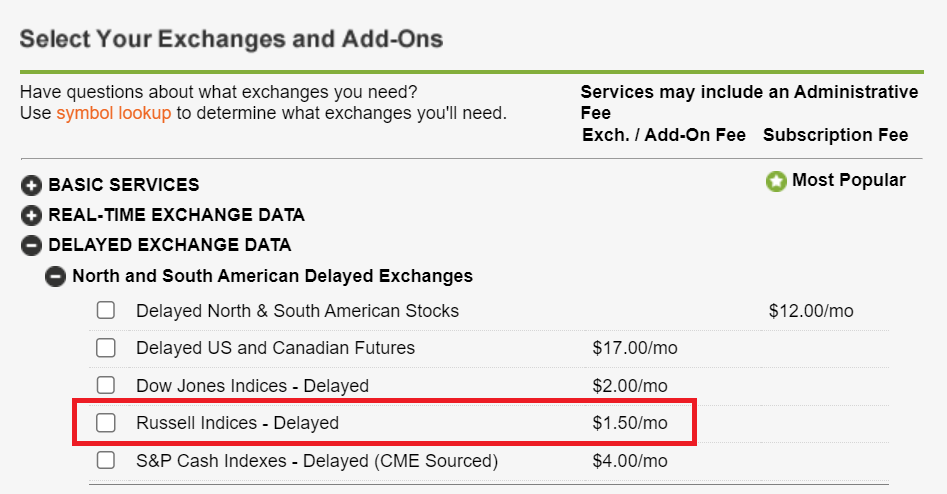Open the symbol lookup link
This screenshot has height=494, width=947.
coord(113,113)
